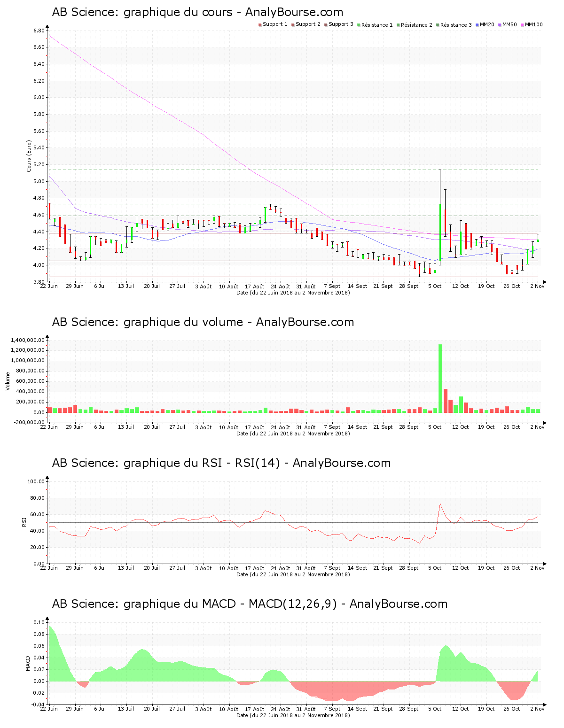The image size is (564, 728).
Task: Click '13 Juil' date on volume chart
Action: coord(126,427)
